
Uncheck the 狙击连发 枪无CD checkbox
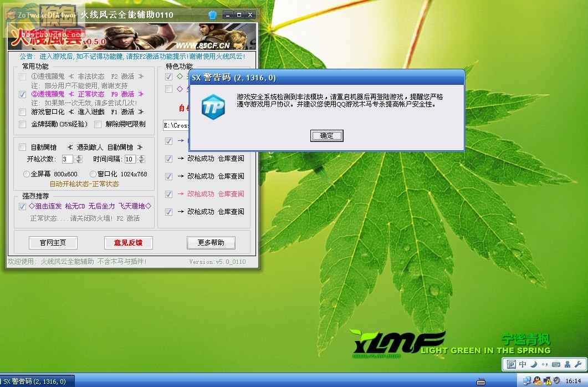[x=23, y=206]
